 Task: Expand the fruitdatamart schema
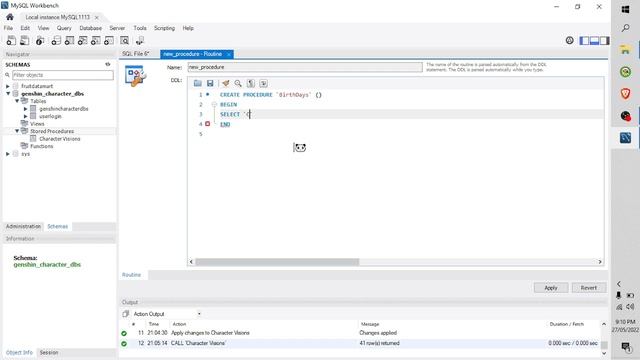tap(8, 86)
